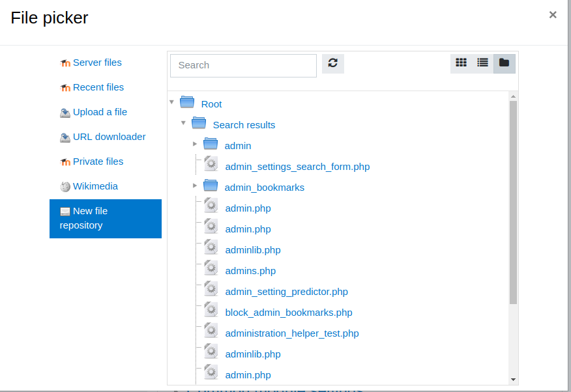Click the URL downloader icon

[x=65, y=138]
